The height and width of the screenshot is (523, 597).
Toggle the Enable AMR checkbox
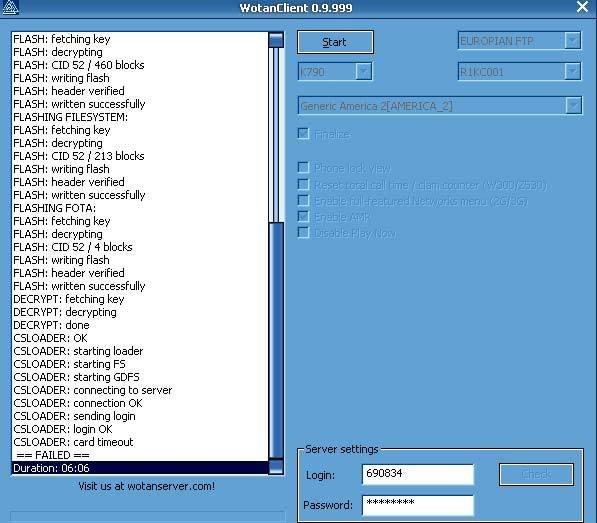[303, 216]
